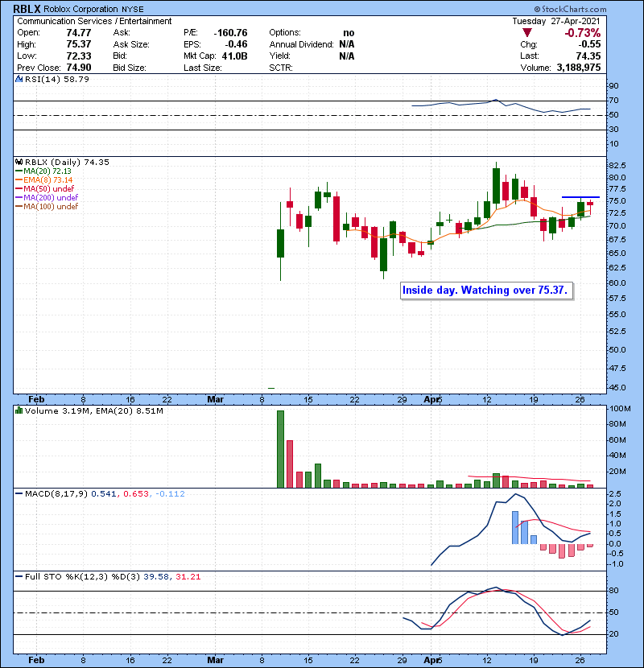This screenshot has width=644, height=668.
Task: Click the SCTR label
Action: pos(281,68)
